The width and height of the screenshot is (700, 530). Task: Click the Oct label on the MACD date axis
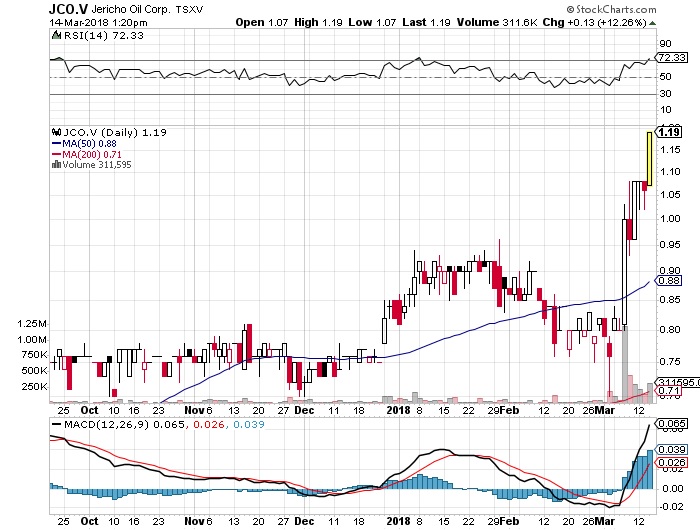89,521
